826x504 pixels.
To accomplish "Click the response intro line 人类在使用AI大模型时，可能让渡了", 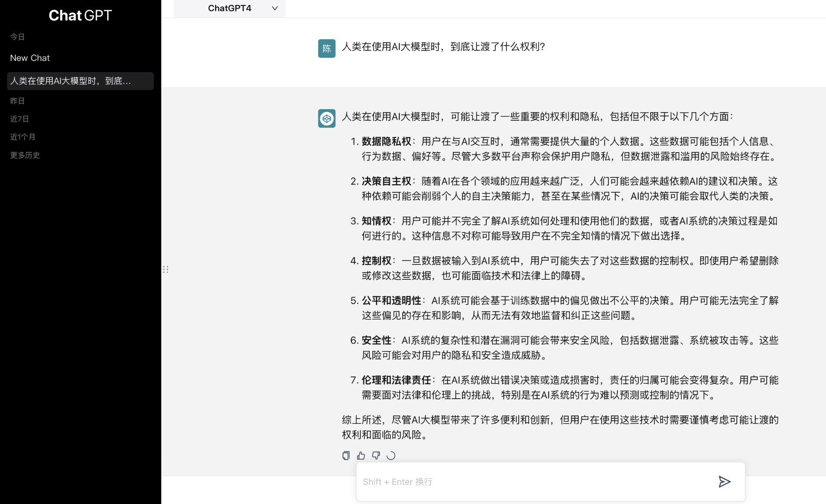I will click(538, 116).
